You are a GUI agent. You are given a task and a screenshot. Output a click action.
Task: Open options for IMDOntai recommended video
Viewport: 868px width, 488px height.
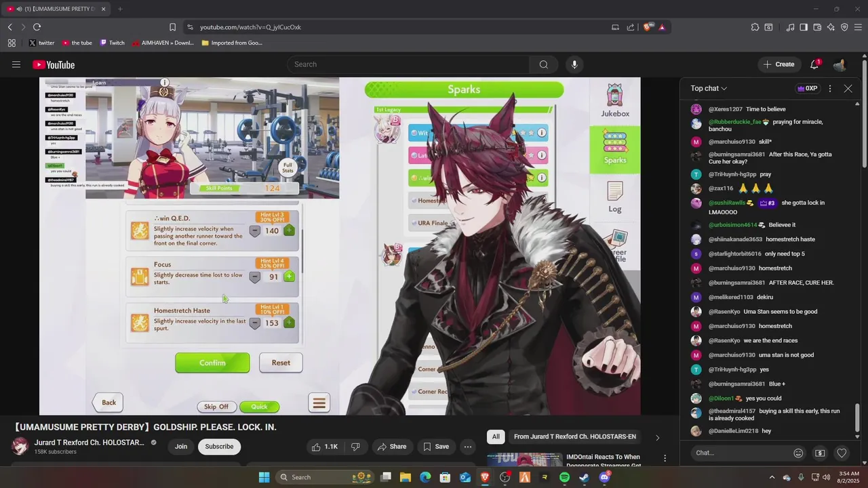pyautogui.click(x=665, y=459)
